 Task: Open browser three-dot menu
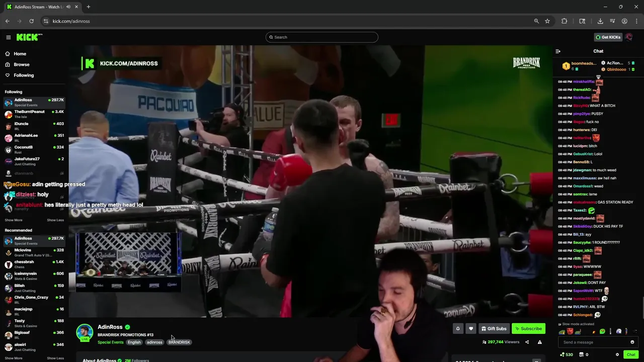point(636,21)
